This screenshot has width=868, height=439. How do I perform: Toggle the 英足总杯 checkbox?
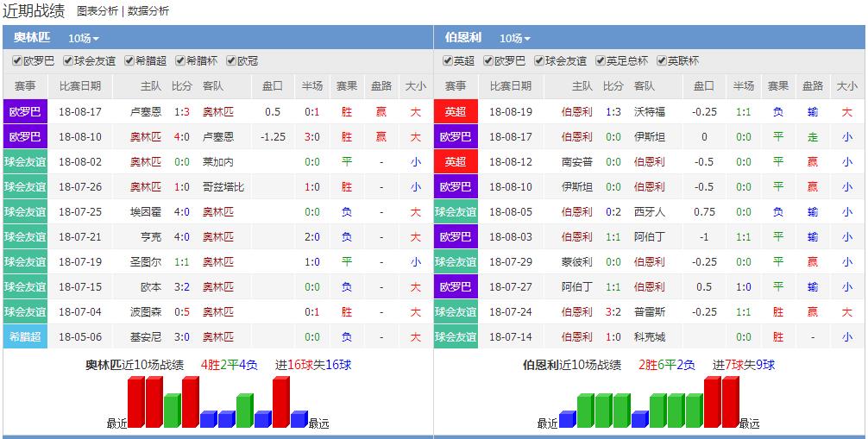pos(600,61)
